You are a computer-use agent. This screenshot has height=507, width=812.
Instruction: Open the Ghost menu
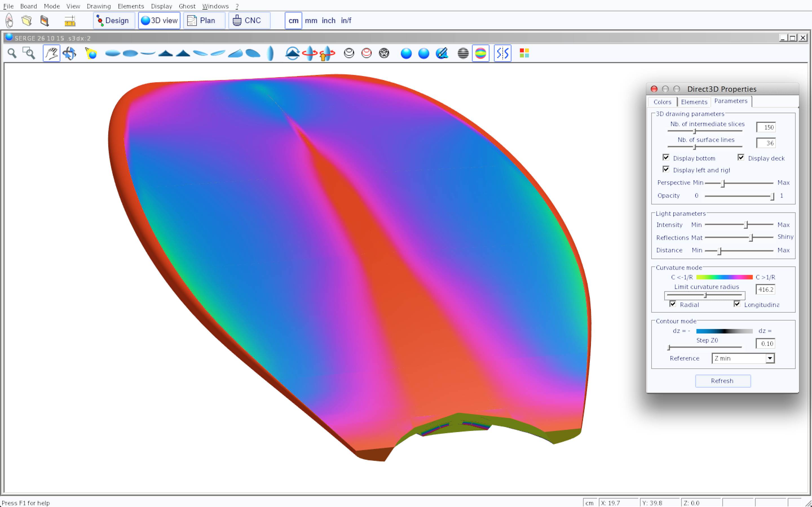[x=187, y=6]
